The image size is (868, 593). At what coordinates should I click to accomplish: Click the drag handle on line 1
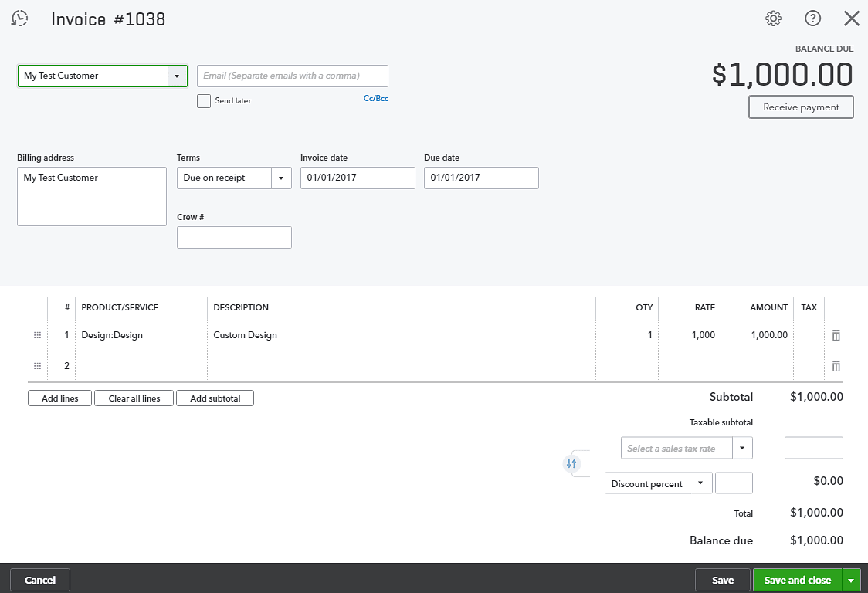37,334
